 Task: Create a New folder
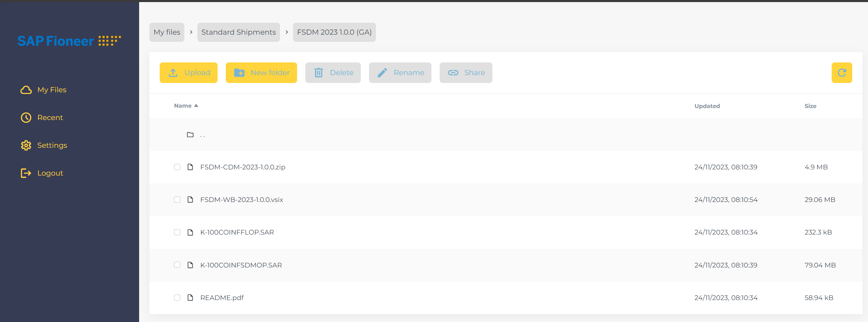261,73
